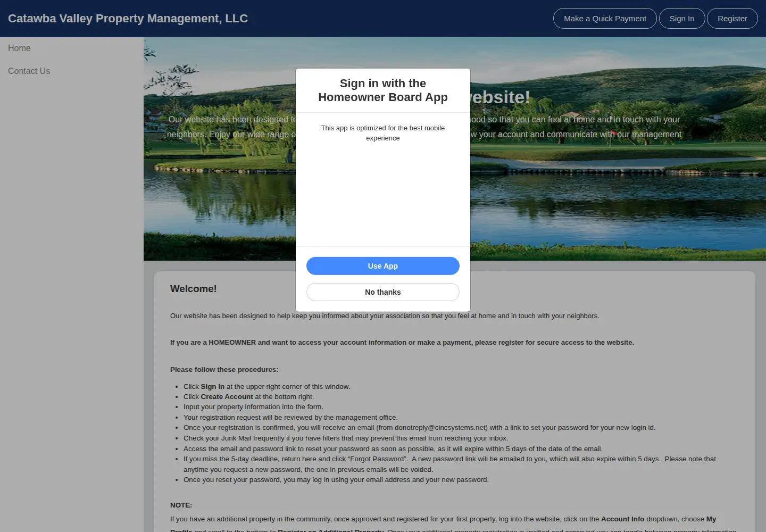This screenshot has height=532, width=766.
Task: Go to Home in the sidebar
Action: pyautogui.click(x=19, y=48)
